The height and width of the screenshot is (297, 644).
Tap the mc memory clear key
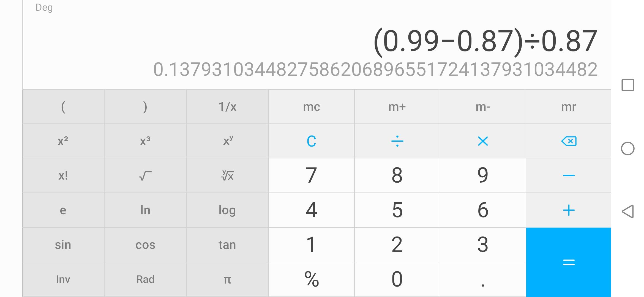(x=311, y=107)
